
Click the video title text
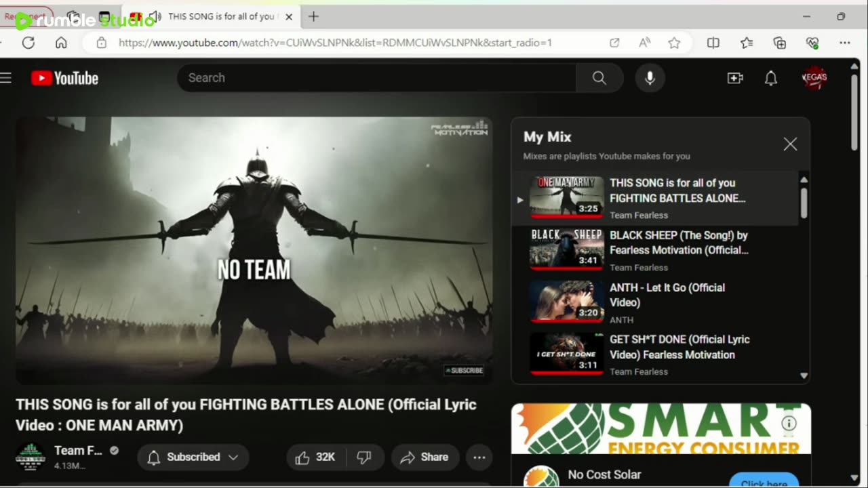pyautogui.click(x=246, y=415)
